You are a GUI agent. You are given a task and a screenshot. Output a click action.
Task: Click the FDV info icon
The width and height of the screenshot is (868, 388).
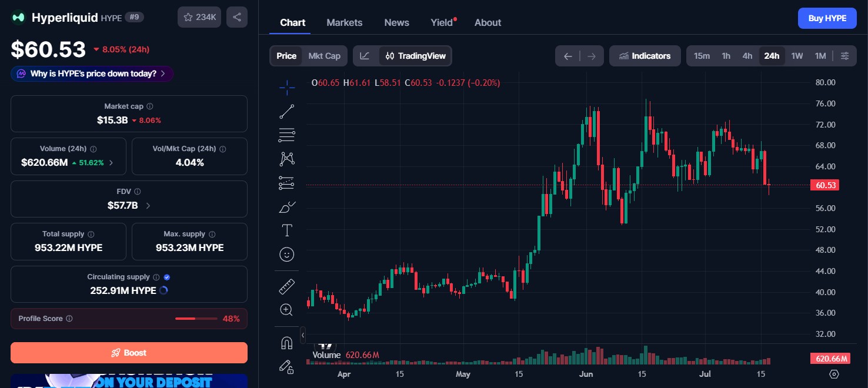pyautogui.click(x=137, y=192)
